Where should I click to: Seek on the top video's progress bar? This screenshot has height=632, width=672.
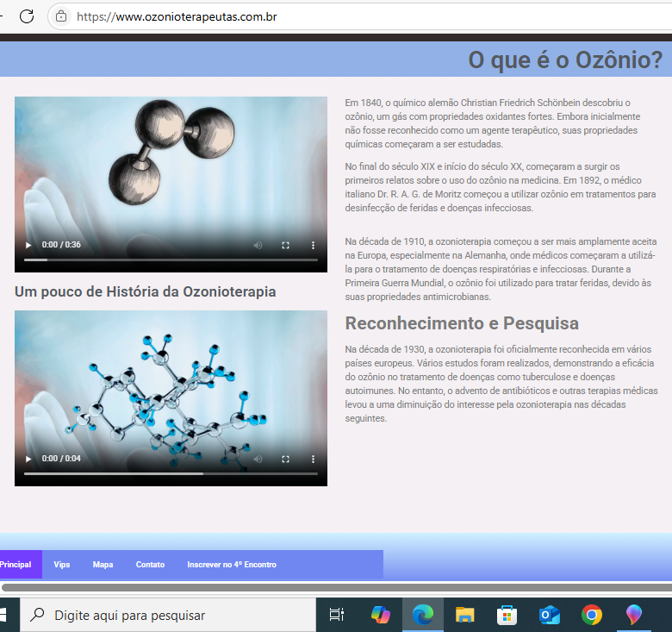click(171, 260)
